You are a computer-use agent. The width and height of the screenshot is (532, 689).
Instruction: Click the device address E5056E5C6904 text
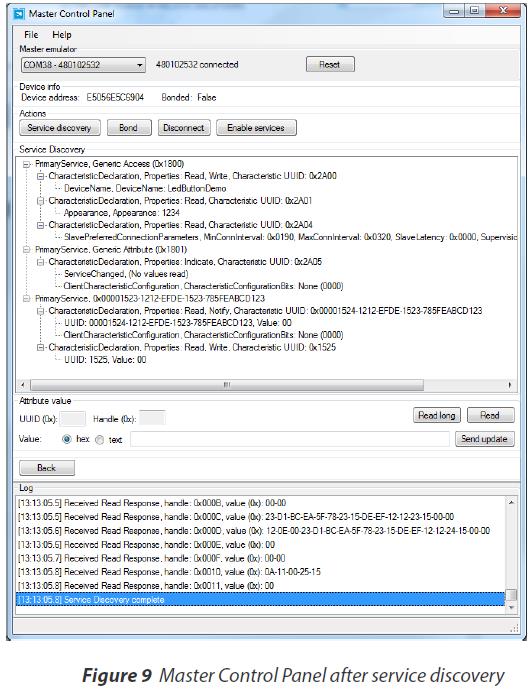tap(115, 98)
